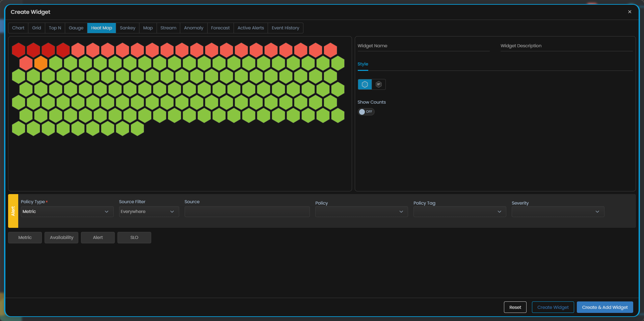Open the Active Alerts tab
Image resolution: width=644 pixels, height=321 pixels.
click(x=250, y=28)
